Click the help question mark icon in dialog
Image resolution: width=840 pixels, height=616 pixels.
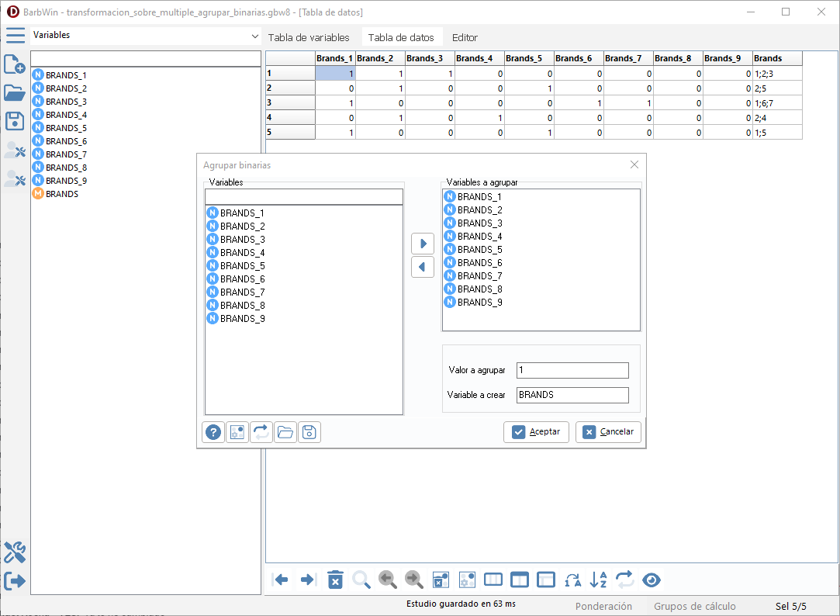[x=212, y=432]
